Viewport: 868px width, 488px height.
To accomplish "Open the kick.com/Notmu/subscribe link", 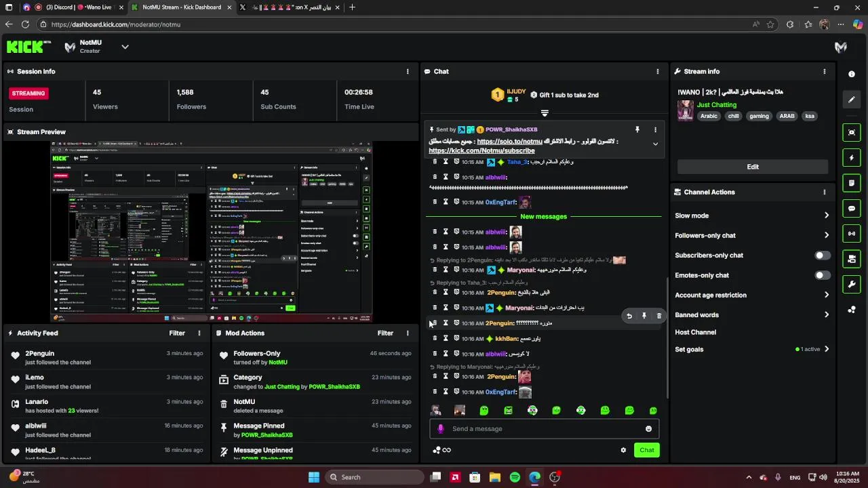I will (481, 150).
